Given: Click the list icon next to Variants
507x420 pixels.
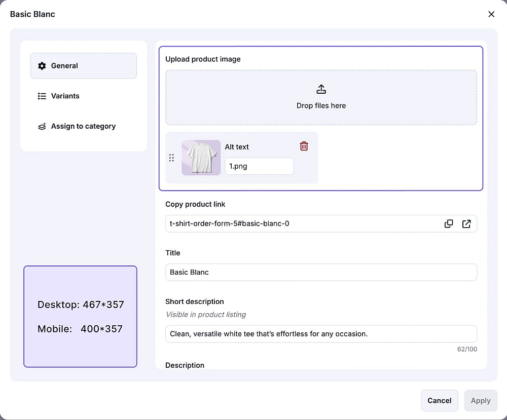Looking at the screenshot, I should click(42, 96).
